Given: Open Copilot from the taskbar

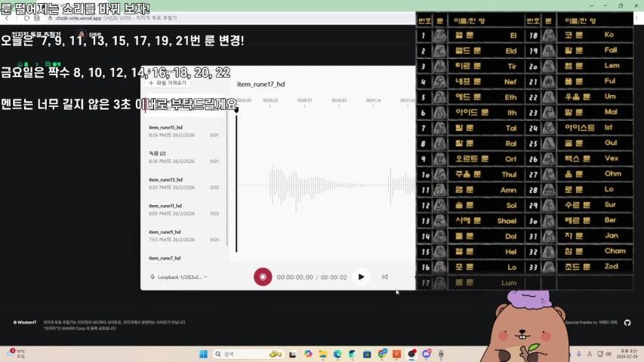Looking at the screenshot, I should [x=308, y=354].
